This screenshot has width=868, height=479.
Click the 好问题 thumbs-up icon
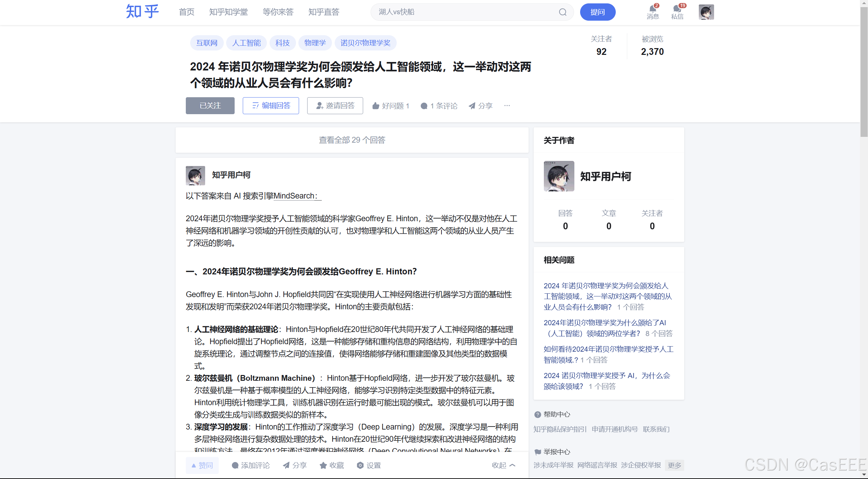click(x=376, y=106)
